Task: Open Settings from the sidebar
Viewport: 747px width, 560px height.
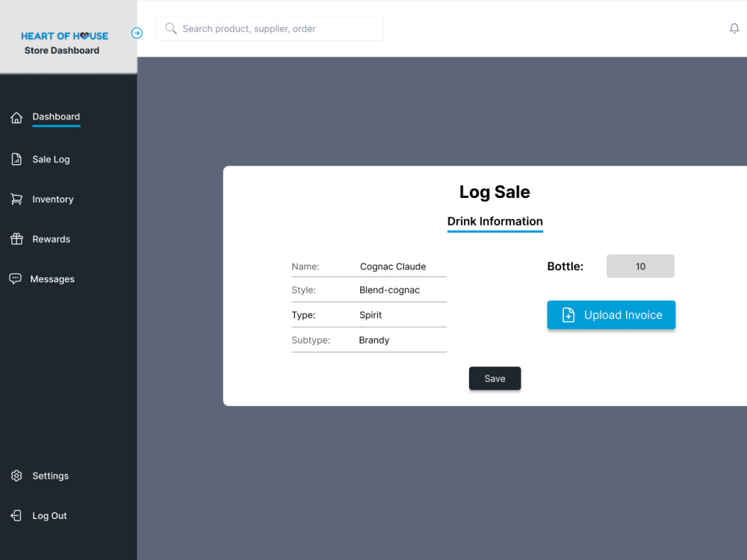Action: click(51, 476)
